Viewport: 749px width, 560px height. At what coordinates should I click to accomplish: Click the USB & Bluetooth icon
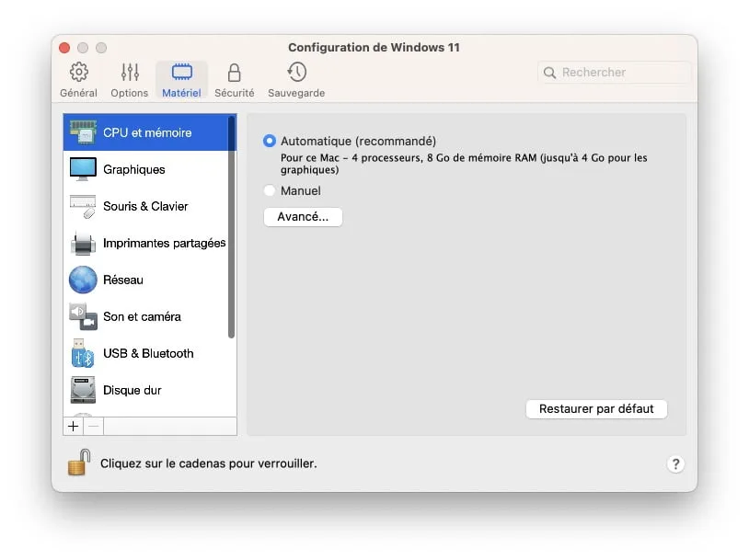pos(83,353)
